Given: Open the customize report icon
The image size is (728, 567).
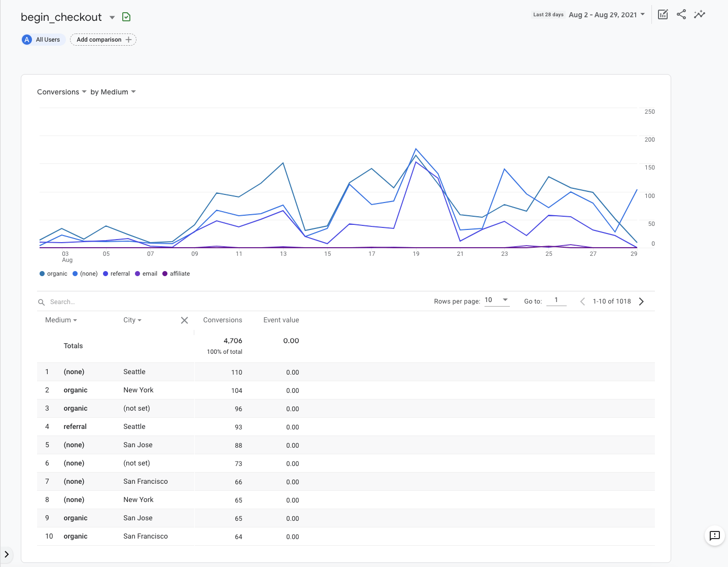Looking at the screenshot, I should point(663,15).
